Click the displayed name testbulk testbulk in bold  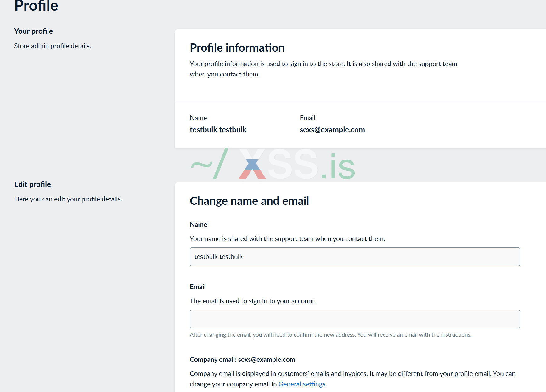[218, 130]
